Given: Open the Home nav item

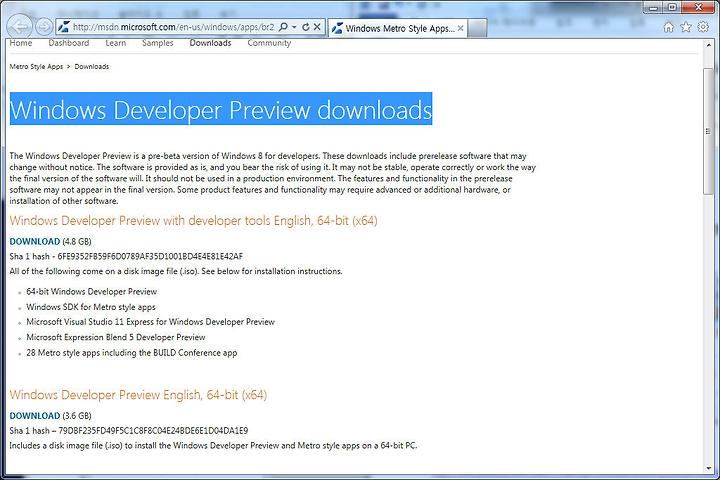Looking at the screenshot, I should [x=21, y=43].
